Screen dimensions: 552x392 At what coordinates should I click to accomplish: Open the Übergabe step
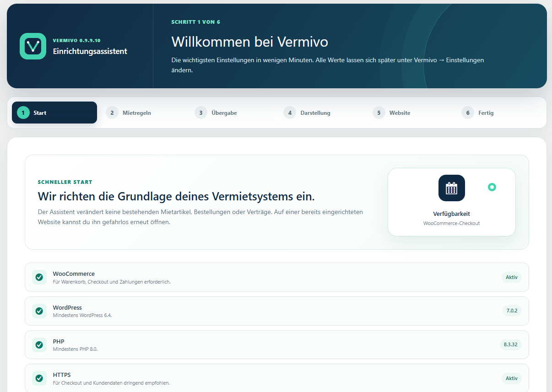(232, 113)
